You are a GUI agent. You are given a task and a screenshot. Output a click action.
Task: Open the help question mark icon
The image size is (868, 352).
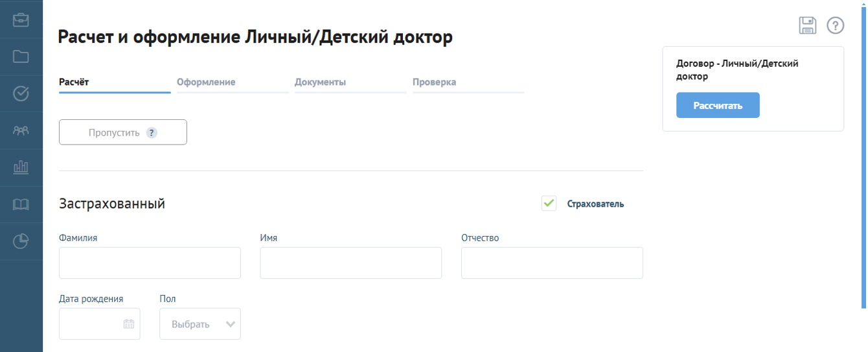click(x=836, y=25)
